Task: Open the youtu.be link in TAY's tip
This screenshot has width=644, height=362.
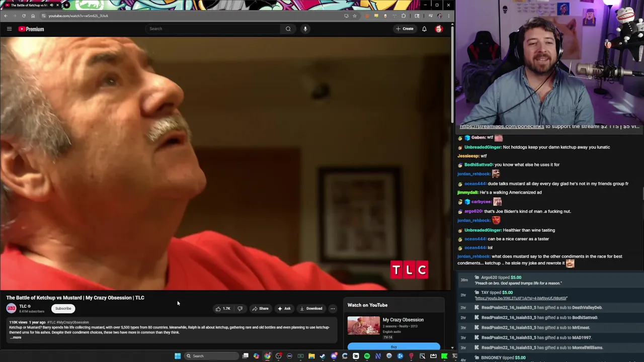Action: [521, 298]
